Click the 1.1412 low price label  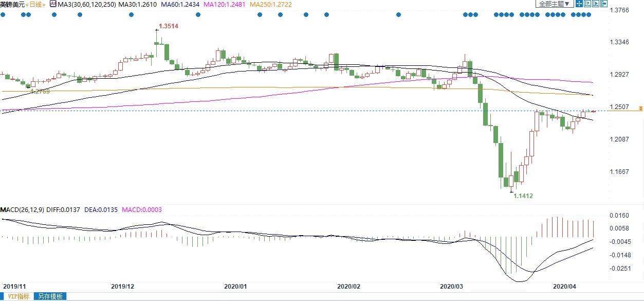523,196
